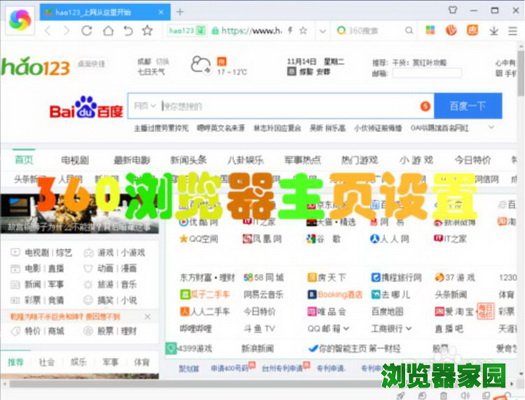The height and width of the screenshot is (400, 525).
Task: Click into the 360 search box
Action: click(372, 31)
